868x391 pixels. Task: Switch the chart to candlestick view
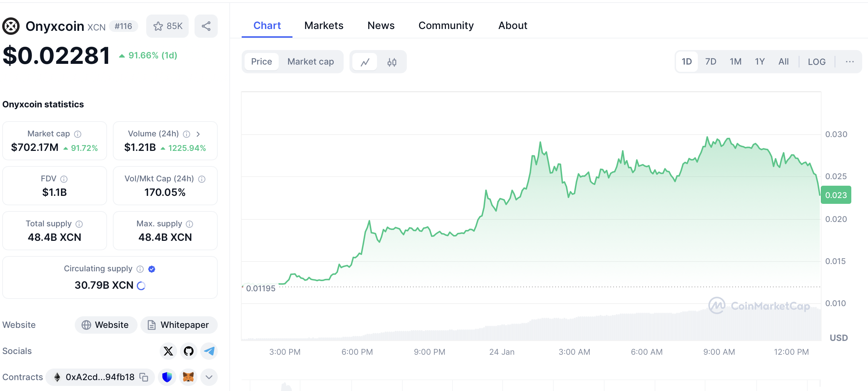[392, 62]
